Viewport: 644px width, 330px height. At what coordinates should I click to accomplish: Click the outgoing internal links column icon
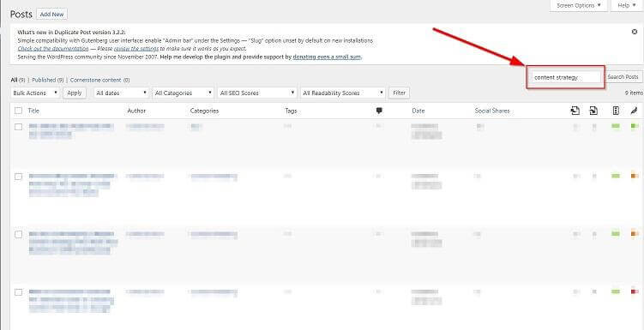pyautogui.click(x=575, y=111)
